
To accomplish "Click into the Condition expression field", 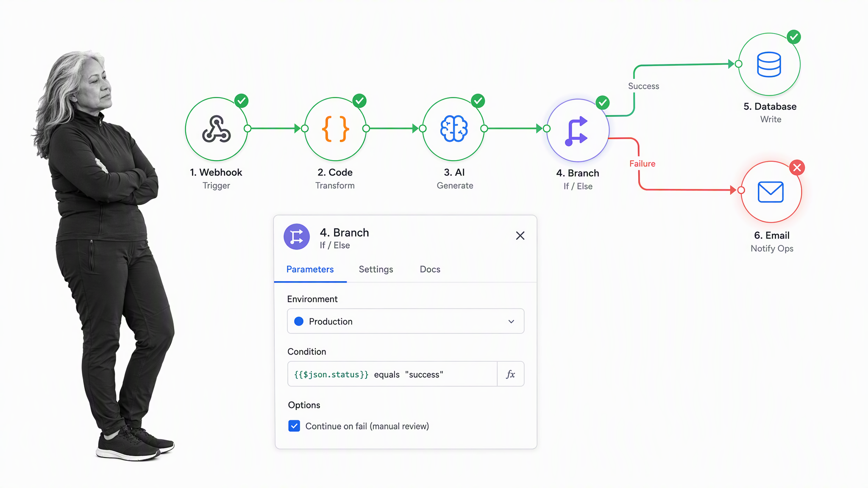I will pyautogui.click(x=392, y=374).
